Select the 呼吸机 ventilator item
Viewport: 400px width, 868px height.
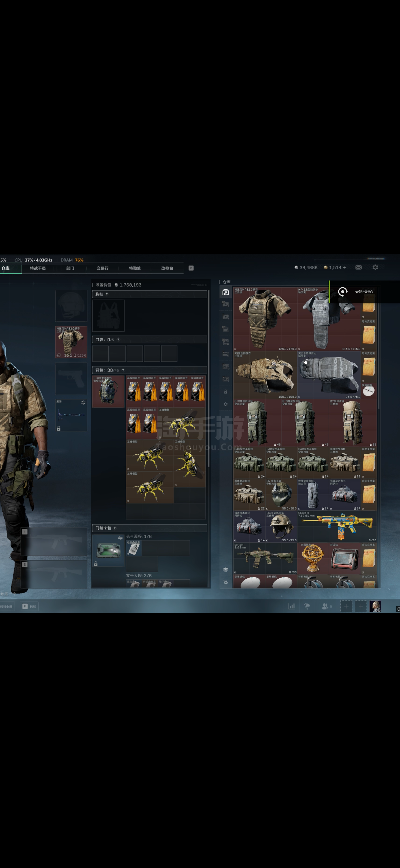[x=345, y=558]
